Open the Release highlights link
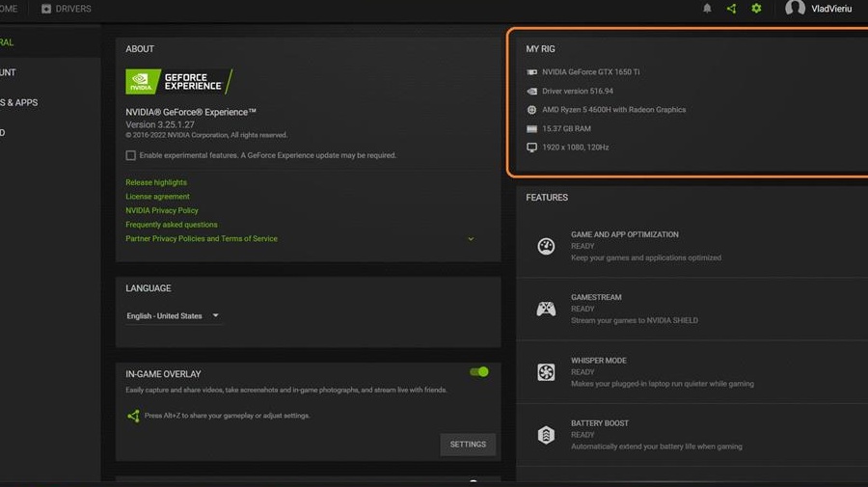The image size is (868, 487). (156, 182)
